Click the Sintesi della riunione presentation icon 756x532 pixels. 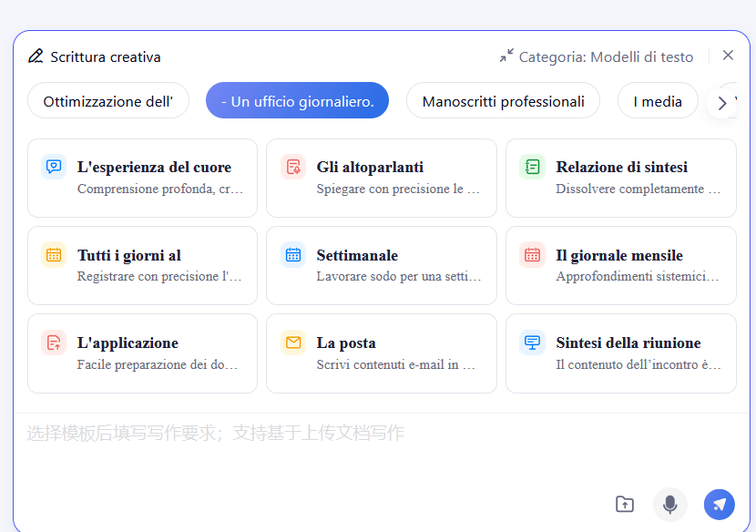click(533, 343)
